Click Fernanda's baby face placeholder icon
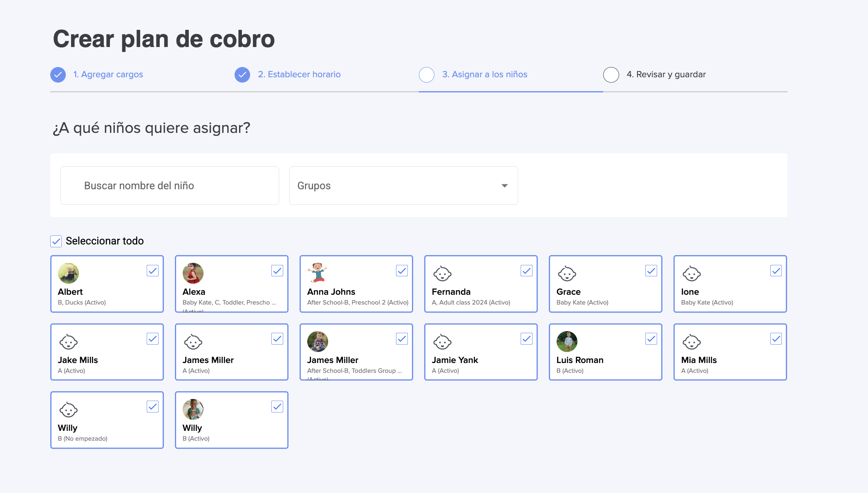This screenshot has width=868, height=493. pyautogui.click(x=442, y=274)
